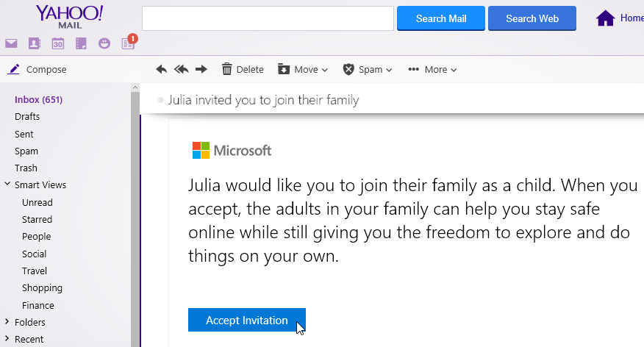The image size is (644, 347).
Task: Expand the Folders section
Action: click(7, 321)
